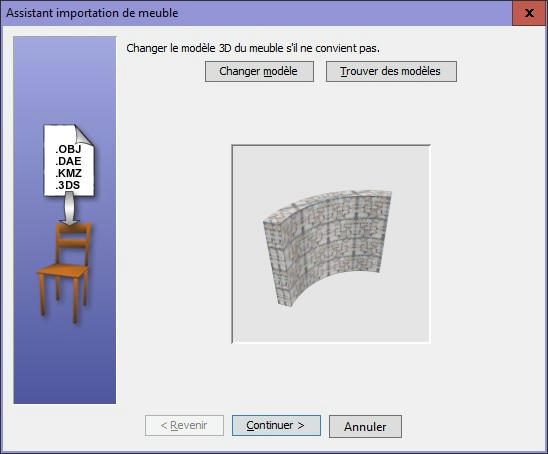Close the furniture import wizard window
Screen dimensions: 548x454
tap(529, 13)
